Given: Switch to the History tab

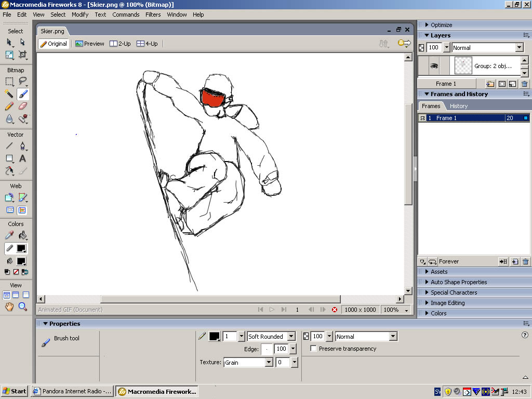Looking at the screenshot, I should tap(458, 106).
